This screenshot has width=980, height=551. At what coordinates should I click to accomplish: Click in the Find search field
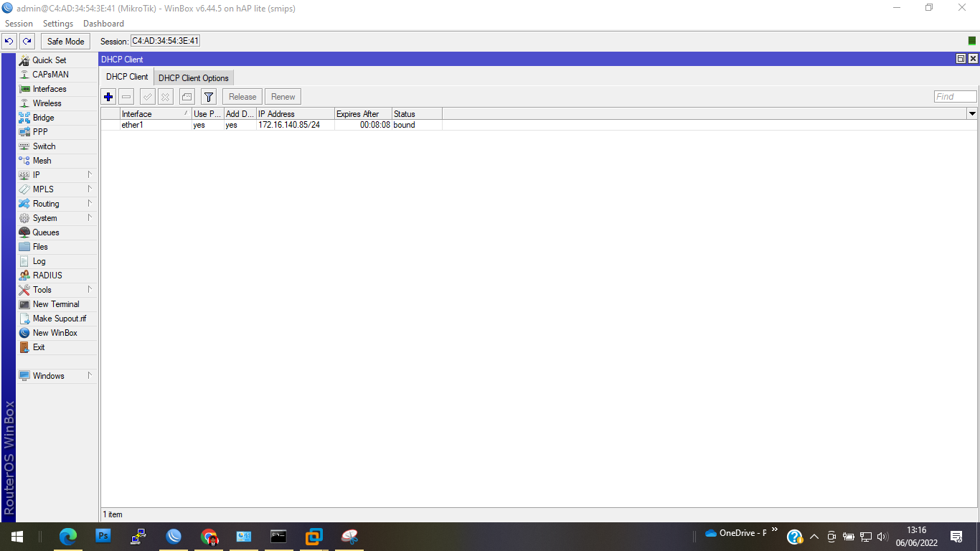956,97
